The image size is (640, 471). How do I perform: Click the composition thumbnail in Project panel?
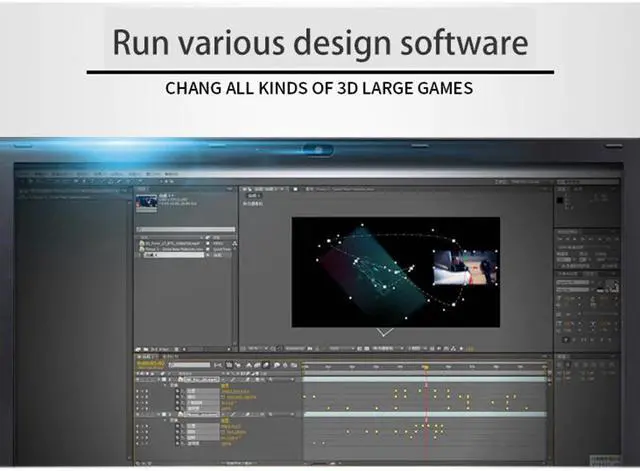pyautogui.click(x=147, y=201)
